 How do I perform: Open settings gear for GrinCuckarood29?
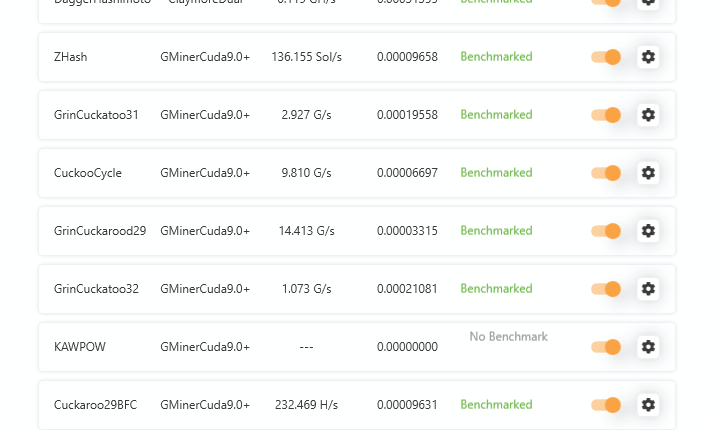[x=648, y=231]
